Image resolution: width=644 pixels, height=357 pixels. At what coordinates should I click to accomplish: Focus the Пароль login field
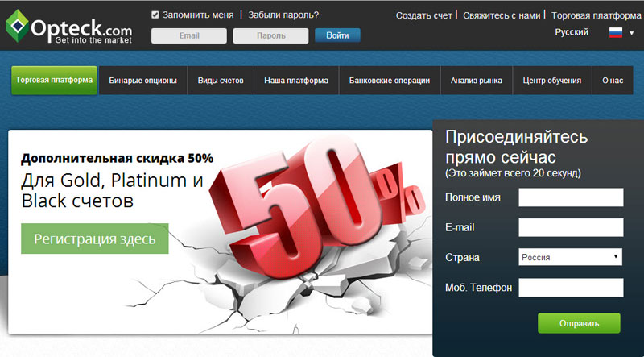pyautogui.click(x=270, y=35)
